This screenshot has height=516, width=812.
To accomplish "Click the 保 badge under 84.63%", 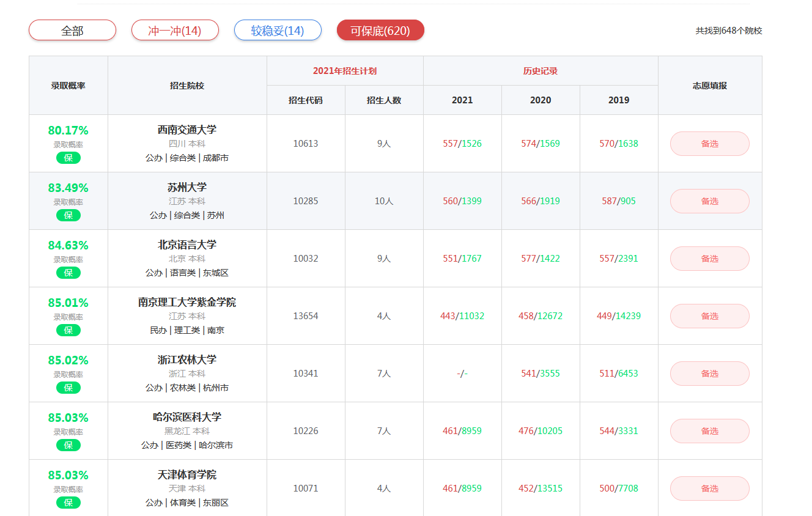I will point(68,273).
